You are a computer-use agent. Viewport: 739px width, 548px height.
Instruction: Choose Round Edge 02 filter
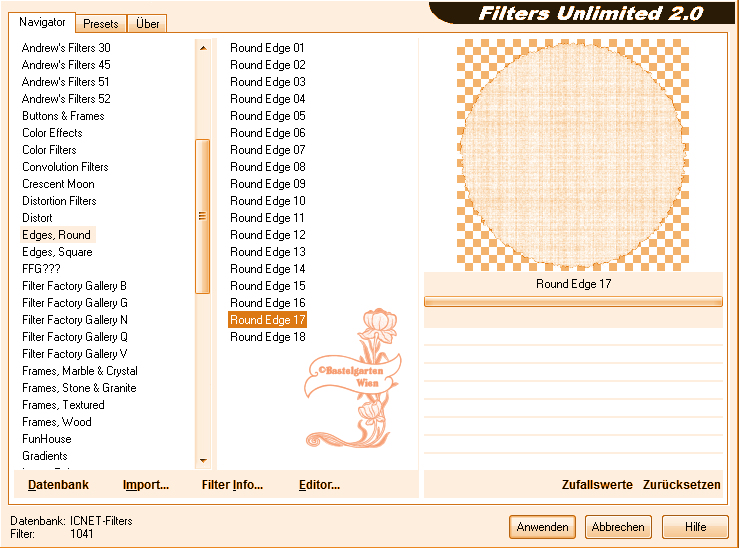pos(267,65)
